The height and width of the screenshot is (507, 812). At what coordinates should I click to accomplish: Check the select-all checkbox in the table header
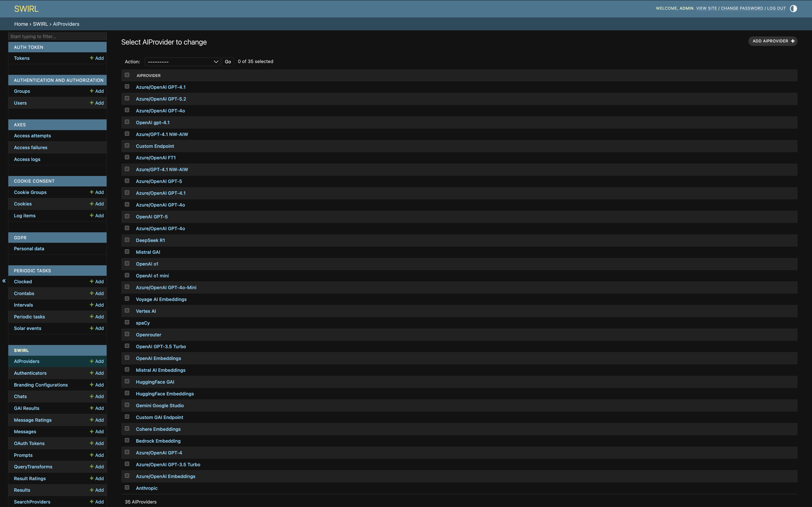[x=127, y=75]
